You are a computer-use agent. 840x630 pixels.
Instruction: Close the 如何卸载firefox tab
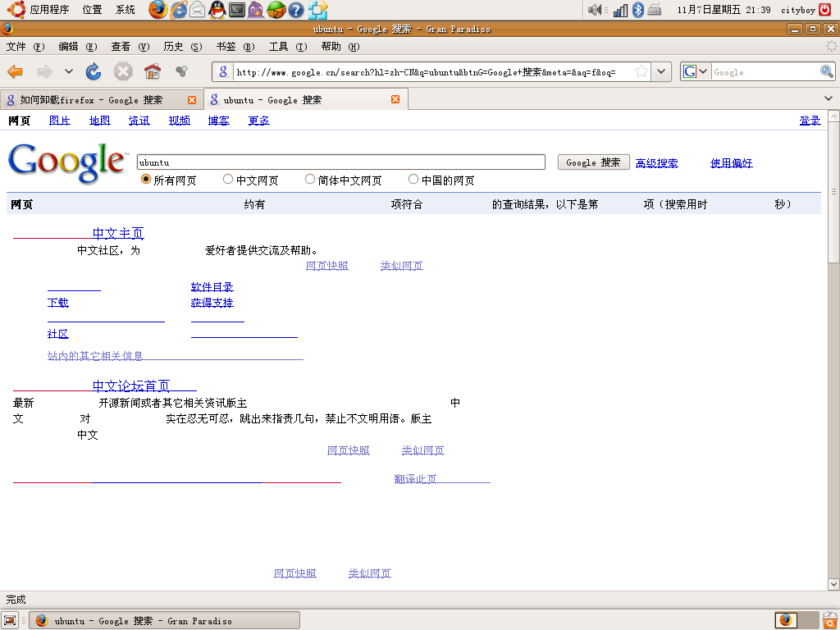(192, 99)
